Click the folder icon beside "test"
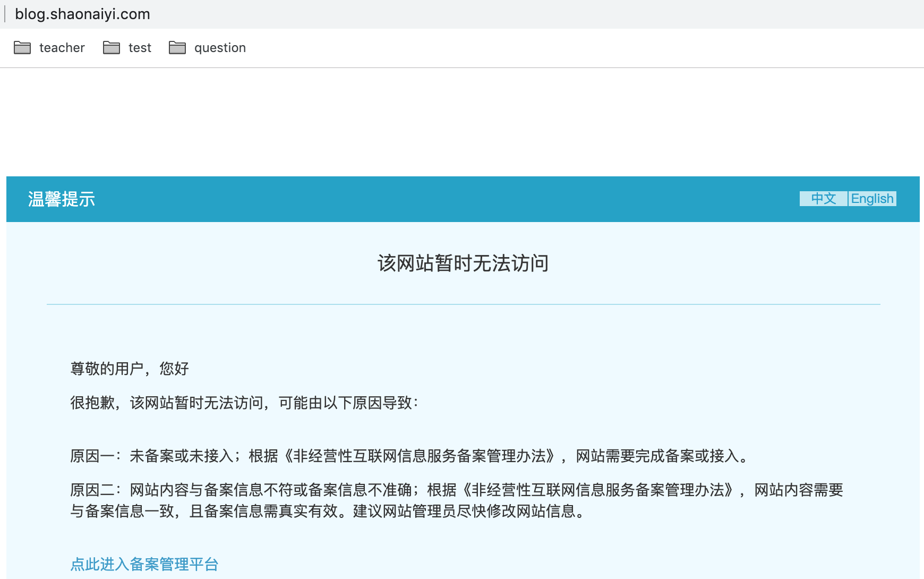This screenshot has width=924, height=579. point(112,48)
